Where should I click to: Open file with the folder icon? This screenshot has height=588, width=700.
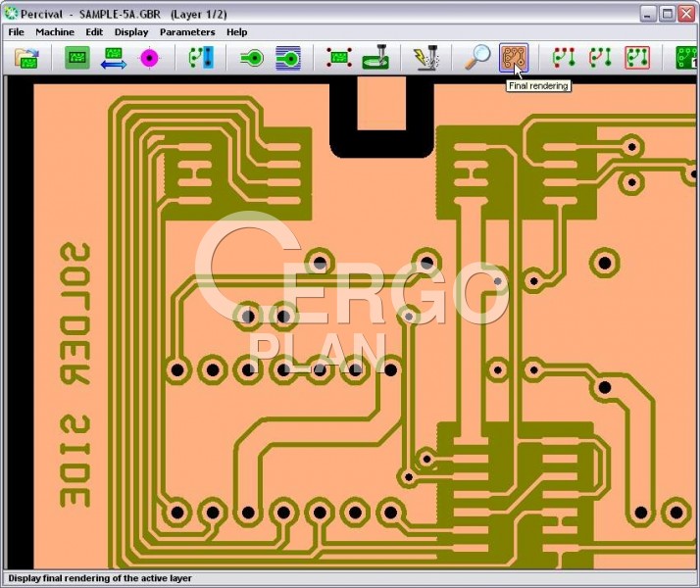coord(26,58)
